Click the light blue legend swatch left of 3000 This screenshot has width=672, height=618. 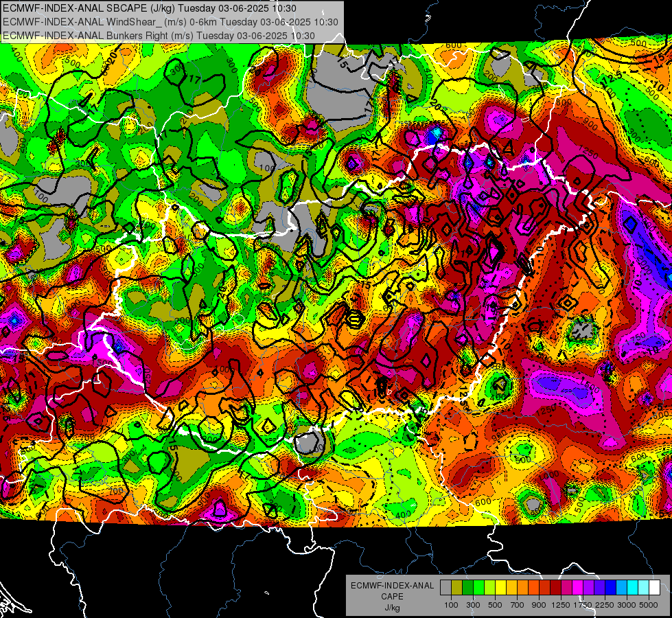coord(621,587)
